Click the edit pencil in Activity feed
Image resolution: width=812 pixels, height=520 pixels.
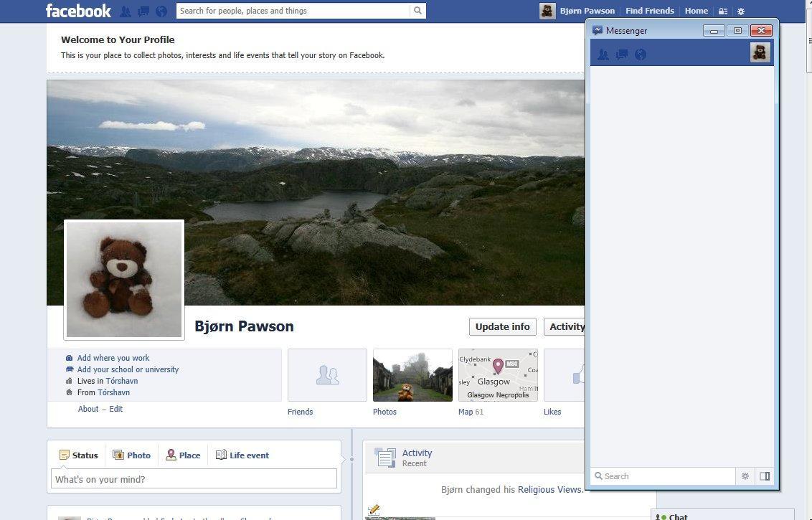tap(374, 509)
